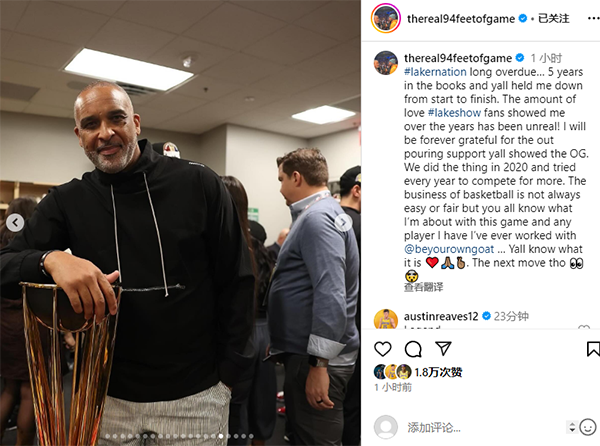This screenshot has height=446, width=600.
Task: Expand translation via 查看翻译
Action: pos(423,287)
